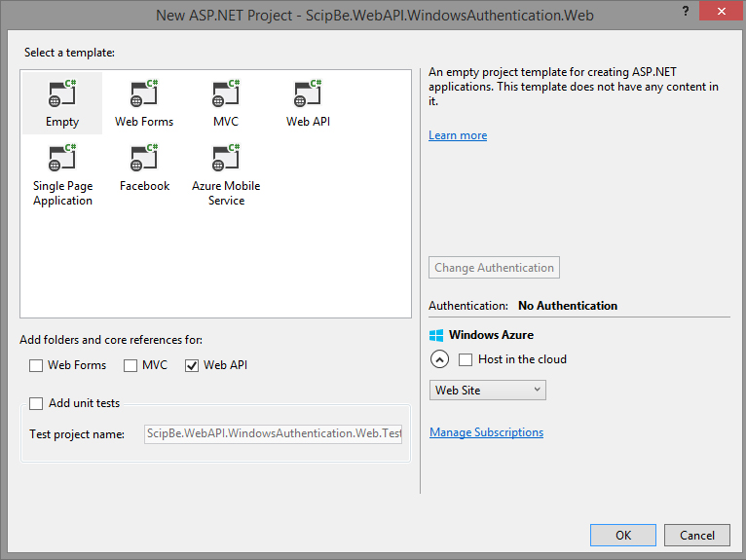746x560 pixels.
Task: Select the Web API template icon
Action: [x=308, y=93]
